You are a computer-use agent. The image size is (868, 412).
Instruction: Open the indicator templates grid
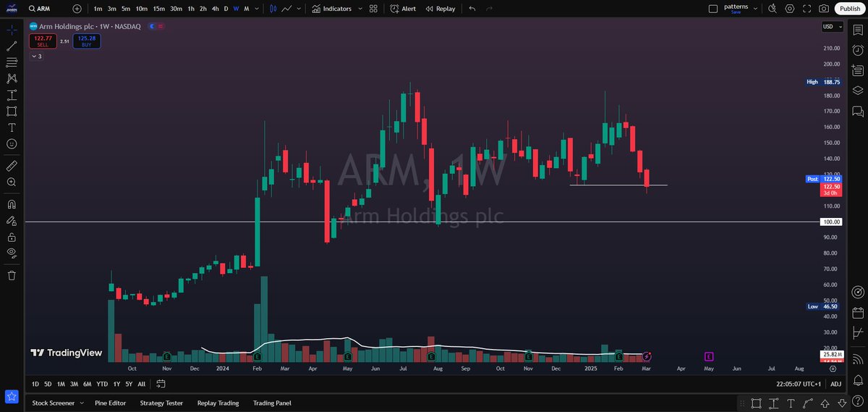pyautogui.click(x=373, y=9)
